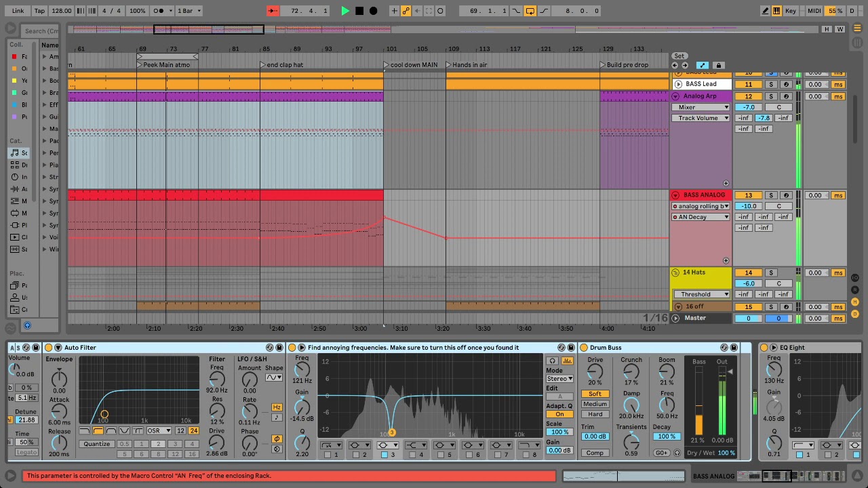Select the bandpass filter type icon
868x488 pixels.
click(x=111, y=431)
